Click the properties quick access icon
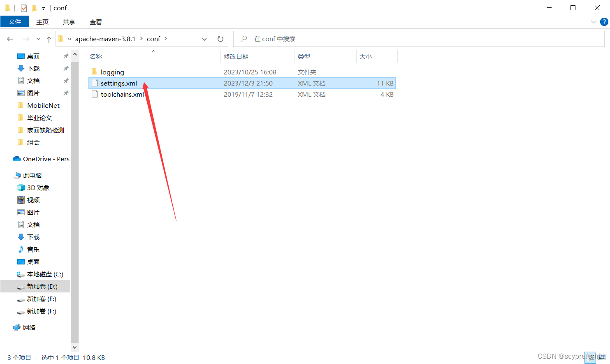Screen dimensions: 610x364 (24, 8)
